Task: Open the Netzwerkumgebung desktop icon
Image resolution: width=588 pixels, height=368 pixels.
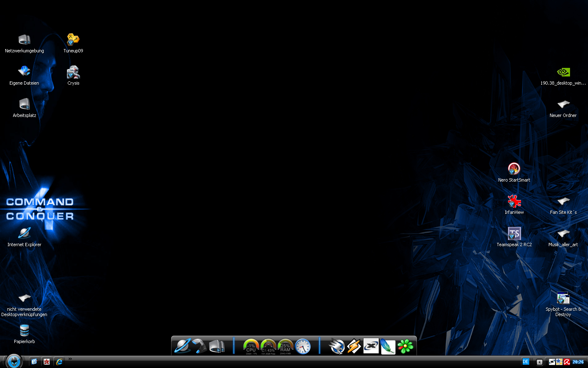Action: tap(24, 43)
